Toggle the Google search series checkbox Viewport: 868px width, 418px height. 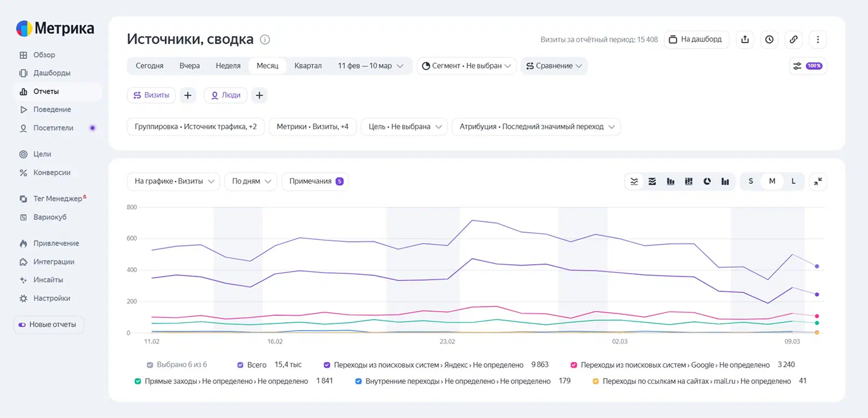[574, 365]
